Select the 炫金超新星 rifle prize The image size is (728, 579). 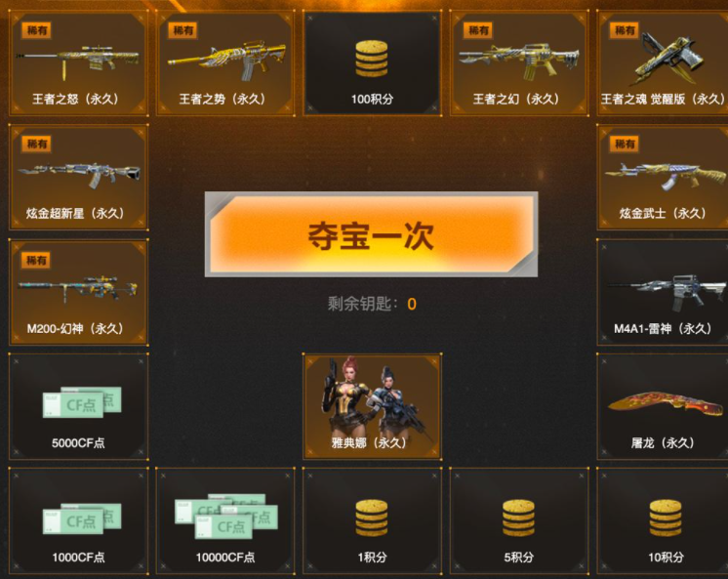point(78,177)
